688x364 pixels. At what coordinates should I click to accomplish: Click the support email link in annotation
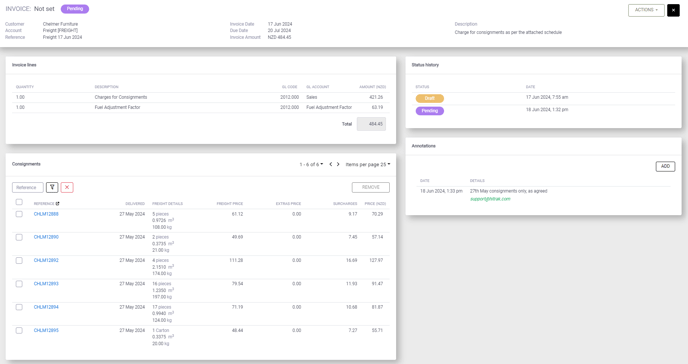(x=490, y=199)
